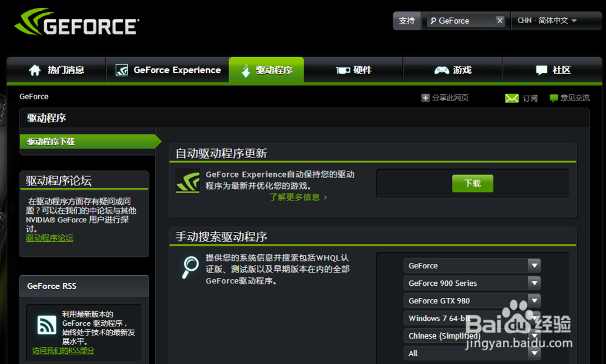The image size is (606, 364).
Task: Click the 订阅 subscribe link
Action: [530, 98]
